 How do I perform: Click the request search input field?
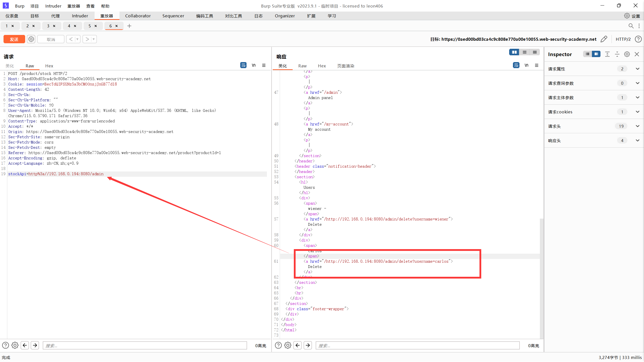[x=145, y=346]
